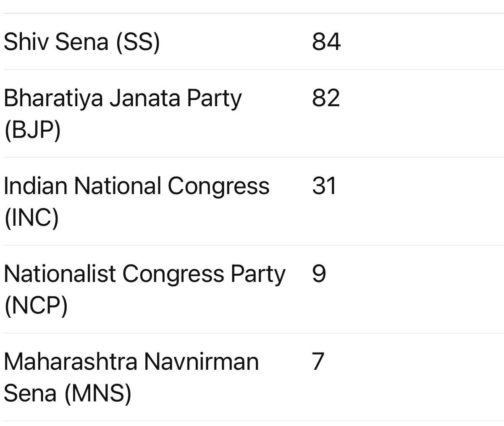
Task: Click the word Navnirman in the MNS row
Action: pyautogui.click(x=201, y=361)
